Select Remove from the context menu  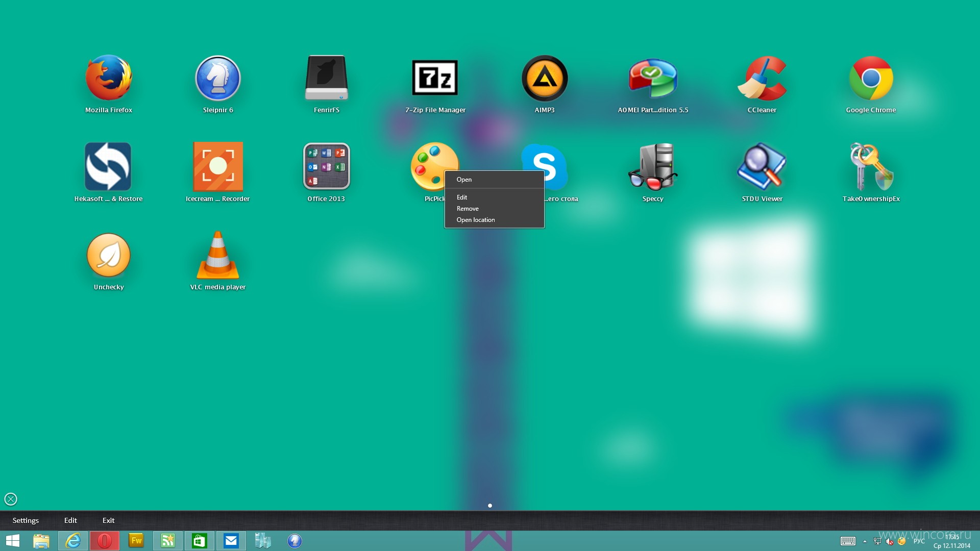494,209
